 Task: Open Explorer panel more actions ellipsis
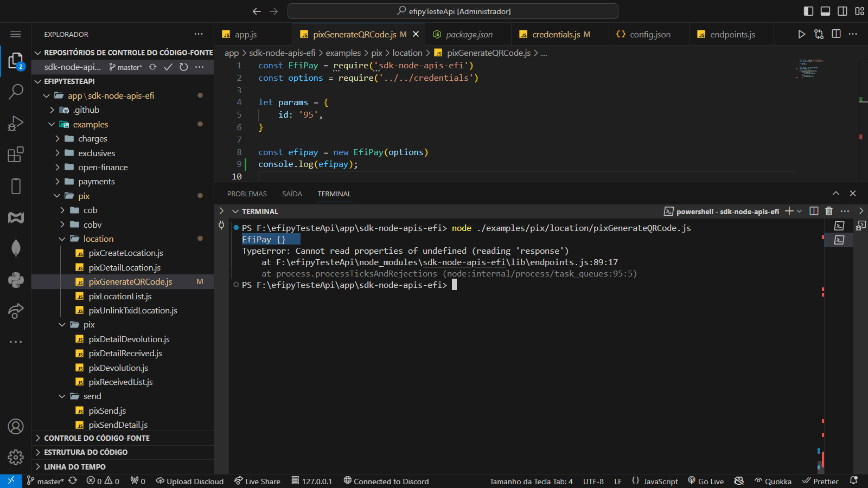click(x=199, y=34)
